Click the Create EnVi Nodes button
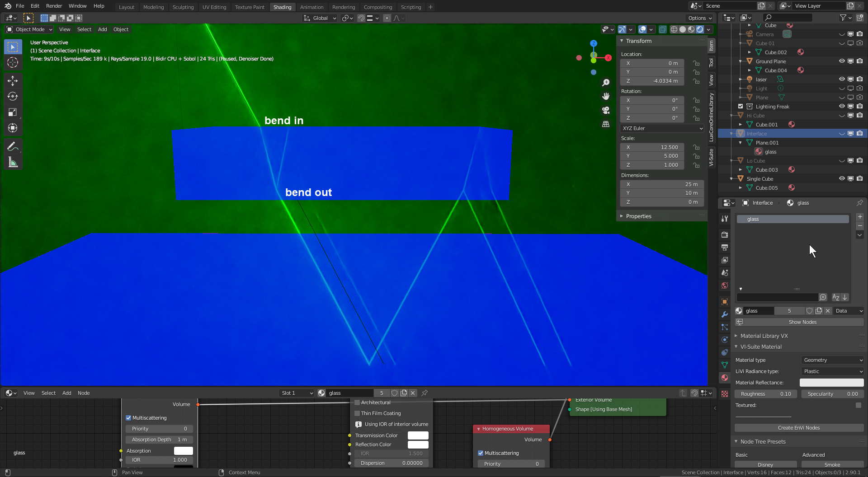The height and width of the screenshot is (477, 868). tap(798, 428)
